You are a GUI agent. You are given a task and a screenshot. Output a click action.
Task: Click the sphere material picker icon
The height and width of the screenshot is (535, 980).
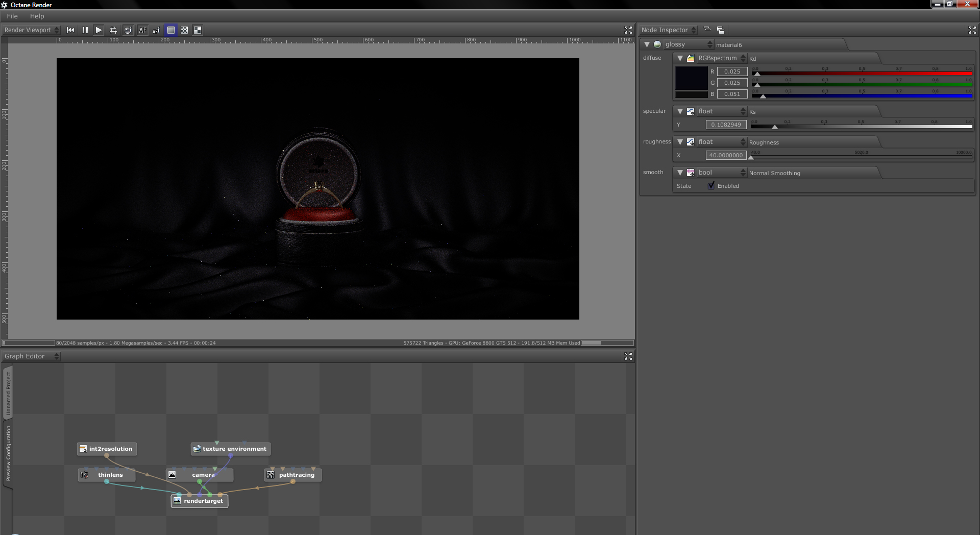click(128, 30)
